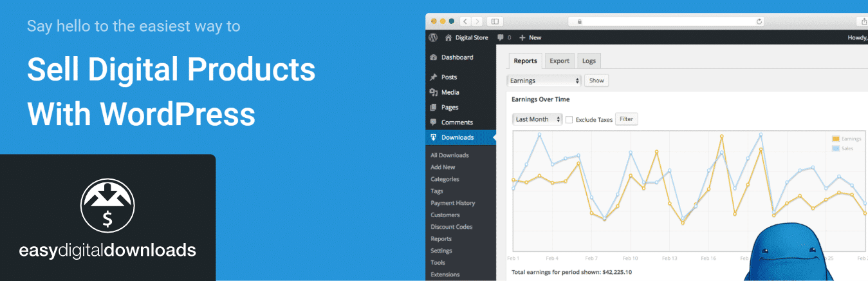Go to Media in the sidebar
The image size is (868, 281).
(x=450, y=92)
